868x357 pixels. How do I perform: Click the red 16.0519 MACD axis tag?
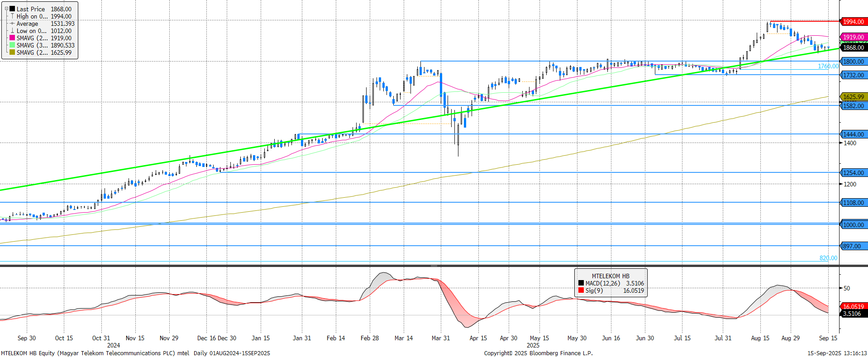pos(854,307)
